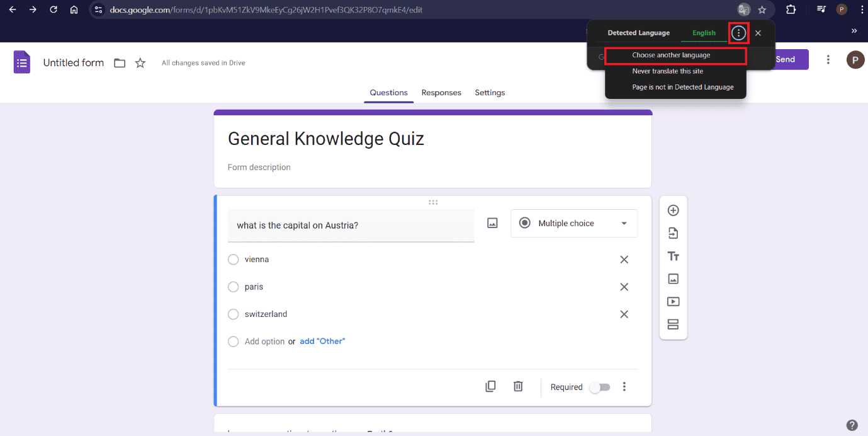Open site information icon in address bar
The height and width of the screenshot is (436, 868).
tap(98, 9)
